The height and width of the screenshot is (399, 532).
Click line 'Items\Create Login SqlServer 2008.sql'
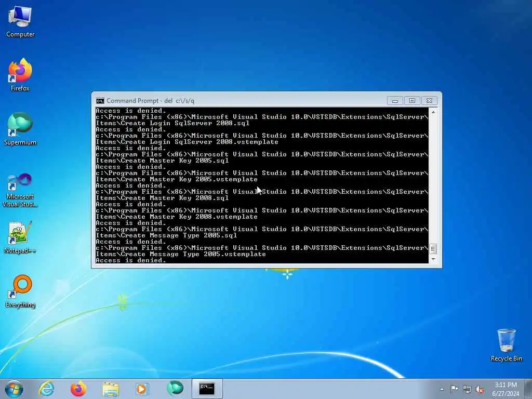(172, 123)
